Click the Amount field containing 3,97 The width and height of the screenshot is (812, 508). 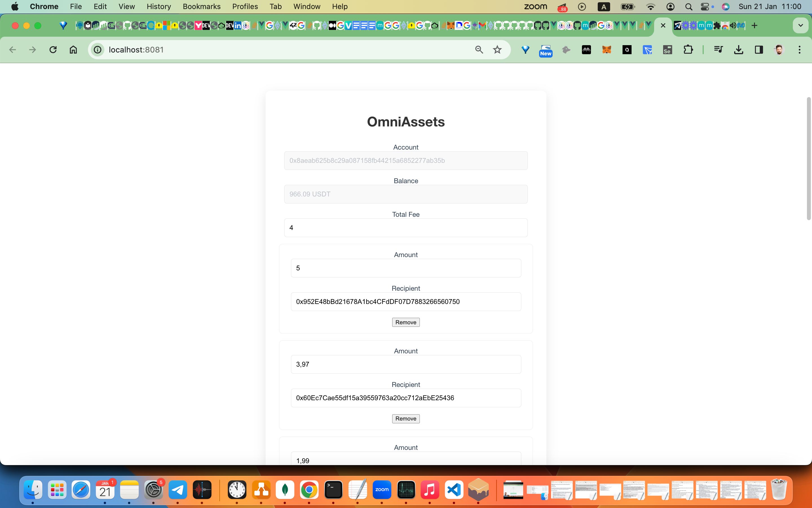[406, 364]
